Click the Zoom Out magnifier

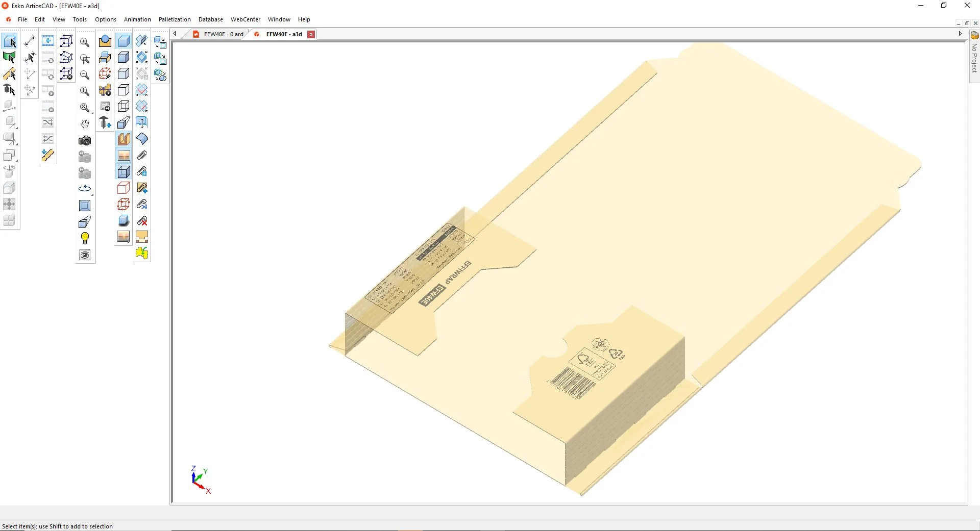pyautogui.click(x=85, y=75)
